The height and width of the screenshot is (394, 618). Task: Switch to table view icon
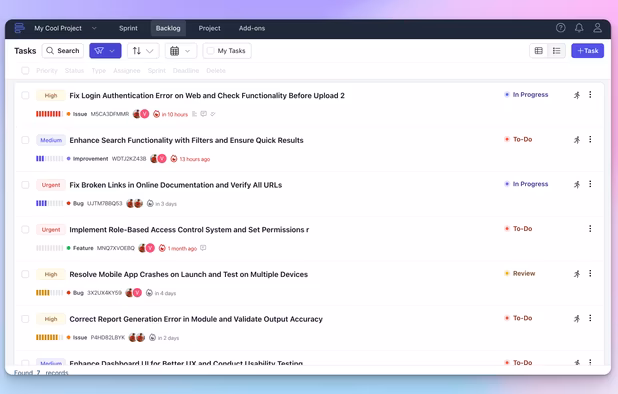click(x=538, y=50)
